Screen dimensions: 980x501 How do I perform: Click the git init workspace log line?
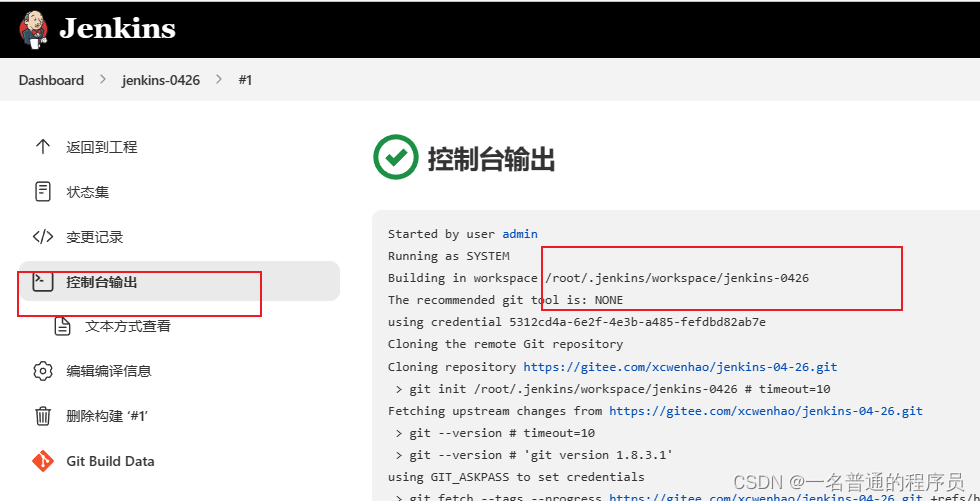612,389
